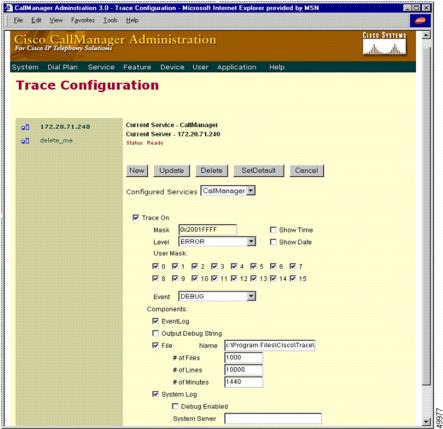This screenshot has width=443, height=429.
Task: Open the User menu
Action: tap(200, 67)
